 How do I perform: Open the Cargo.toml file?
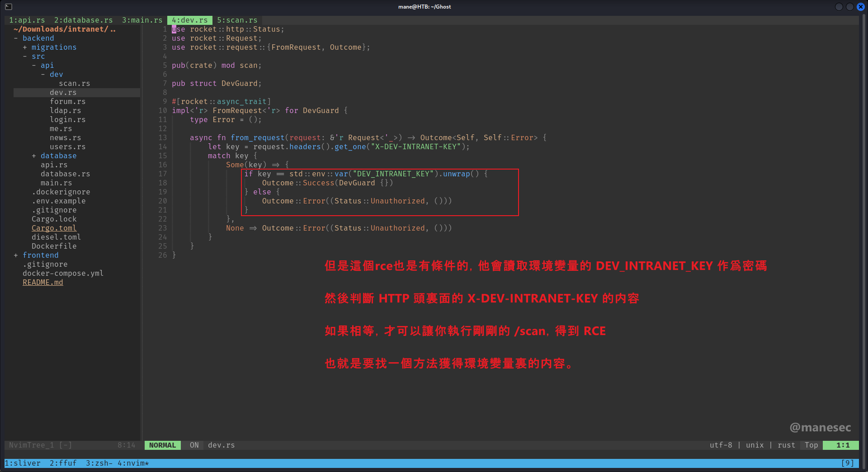coord(54,228)
